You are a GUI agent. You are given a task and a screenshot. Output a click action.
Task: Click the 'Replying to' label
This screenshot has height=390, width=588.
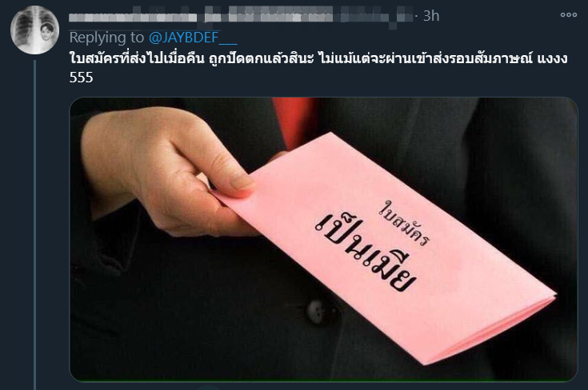[106, 38]
